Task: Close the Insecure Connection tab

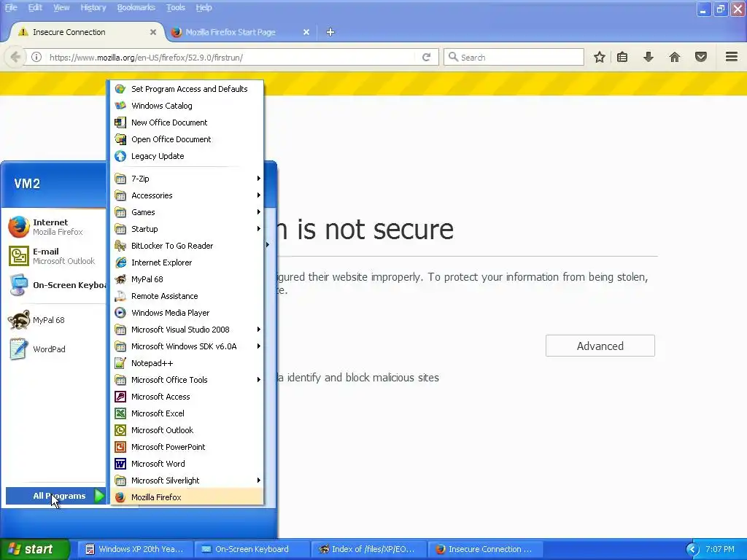Action: (x=153, y=32)
